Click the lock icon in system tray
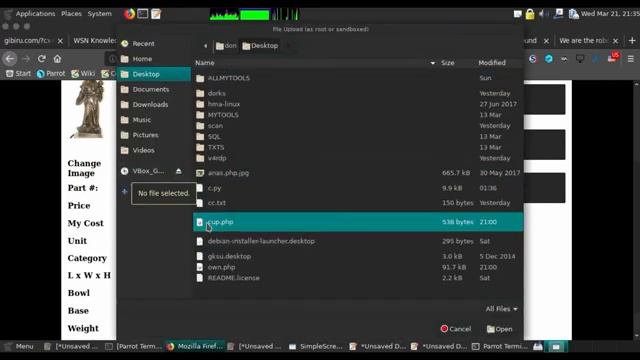The image size is (640, 360). tap(530, 14)
